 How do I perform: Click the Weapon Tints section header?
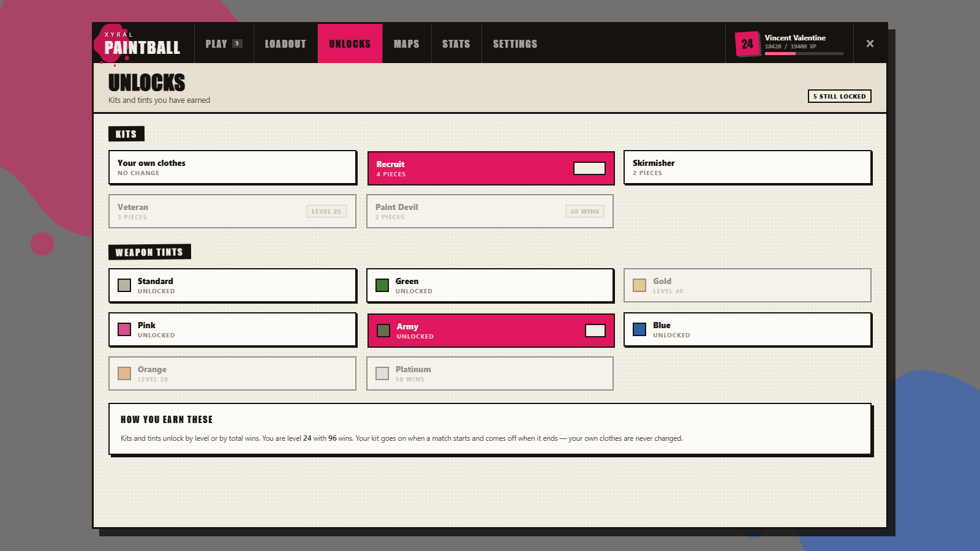[x=149, y=252]
